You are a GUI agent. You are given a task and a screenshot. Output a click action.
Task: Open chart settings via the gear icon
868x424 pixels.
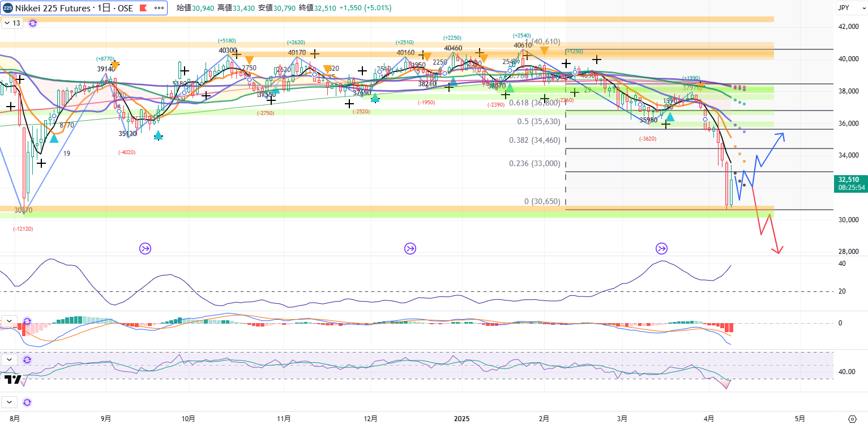tap(852, 418)
